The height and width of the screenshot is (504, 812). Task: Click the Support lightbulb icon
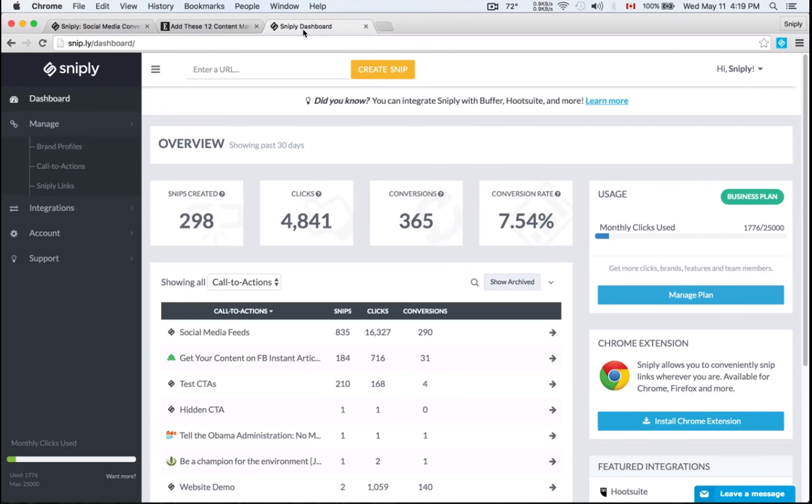[14, 258]
